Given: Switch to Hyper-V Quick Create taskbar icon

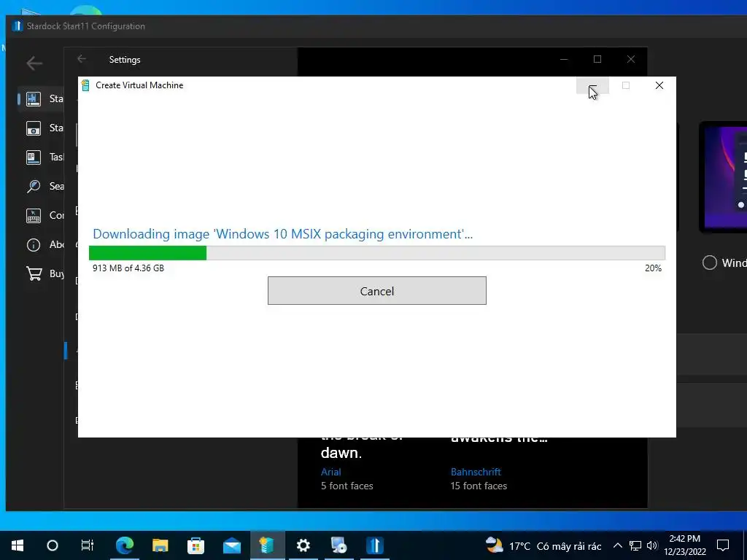Looking at the screenshot, I should (x=267, y=545).
